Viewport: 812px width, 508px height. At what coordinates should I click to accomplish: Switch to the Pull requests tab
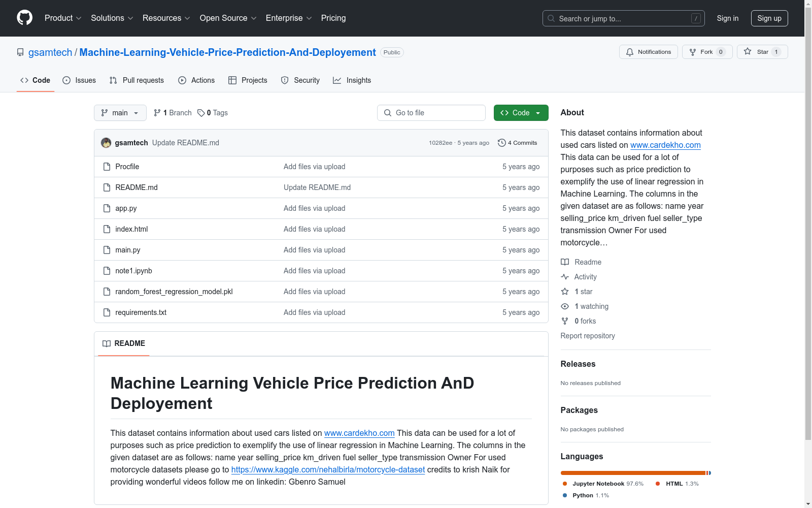pyautogui.click(x=137, y=80)
